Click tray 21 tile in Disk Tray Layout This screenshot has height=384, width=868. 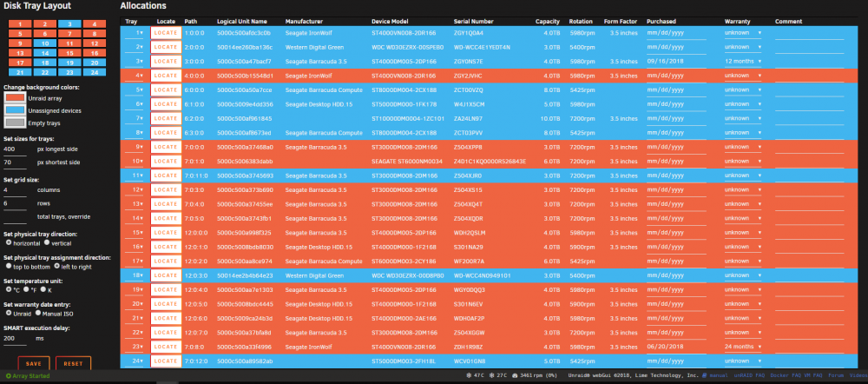20,72
